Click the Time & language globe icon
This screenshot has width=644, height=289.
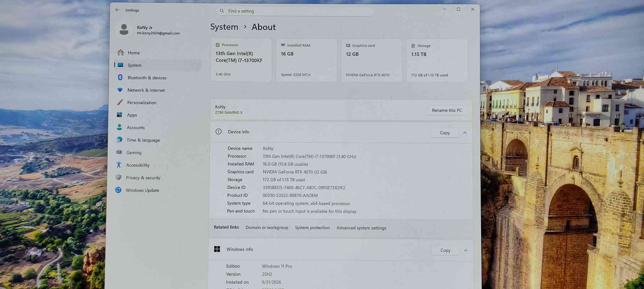119,140
